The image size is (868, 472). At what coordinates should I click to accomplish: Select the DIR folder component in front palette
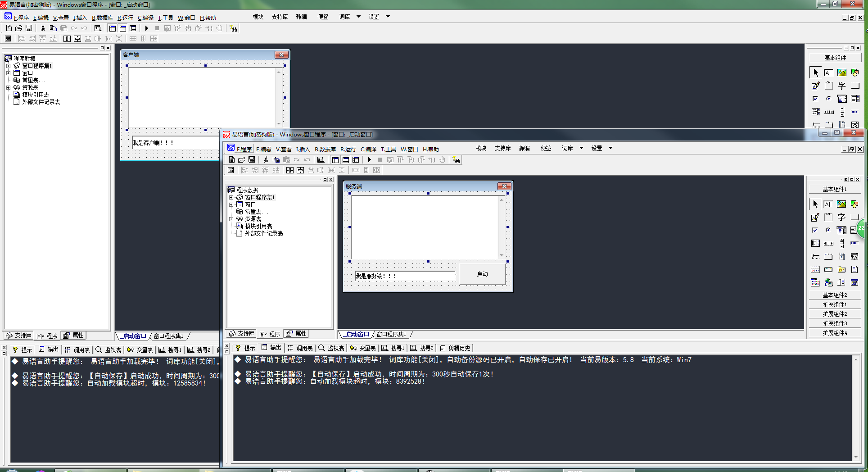(841, 270)
